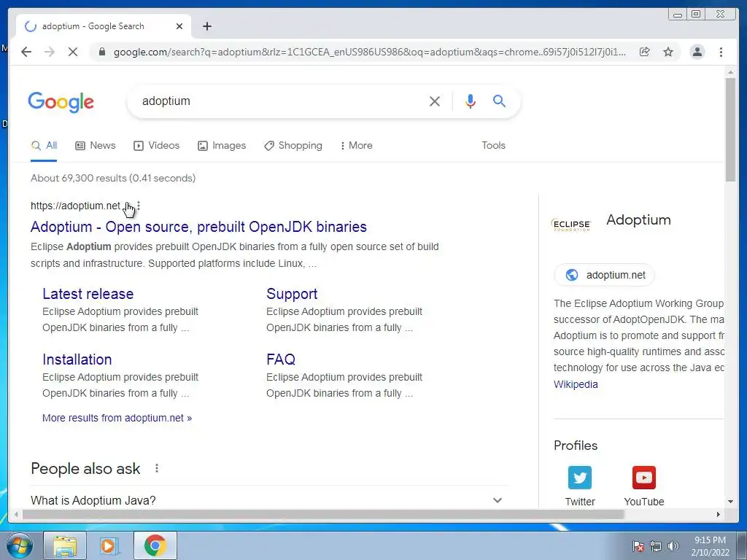Select the All results tab
The width and height of the screenshot is (747, 560).
pos(44,146)
